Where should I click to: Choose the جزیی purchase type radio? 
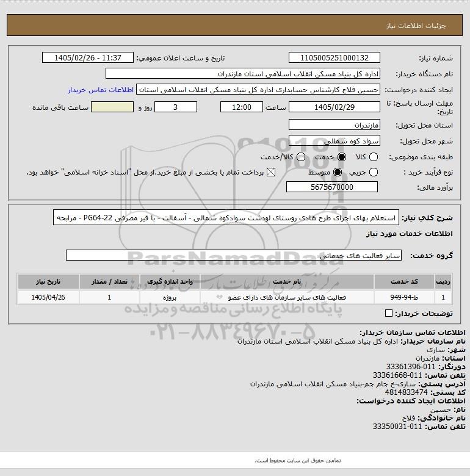point(373,173)
